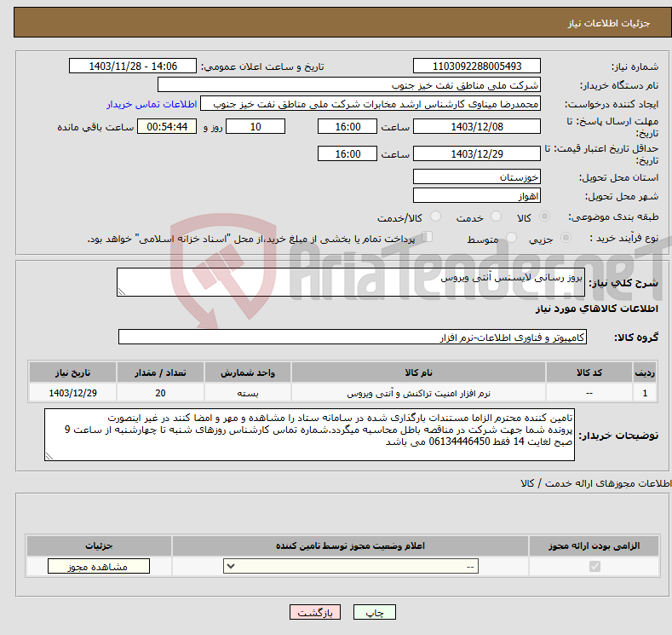672x635 pixels.
Task: Click the price validity date 1403/12/29 field
Action: (477, 153)
